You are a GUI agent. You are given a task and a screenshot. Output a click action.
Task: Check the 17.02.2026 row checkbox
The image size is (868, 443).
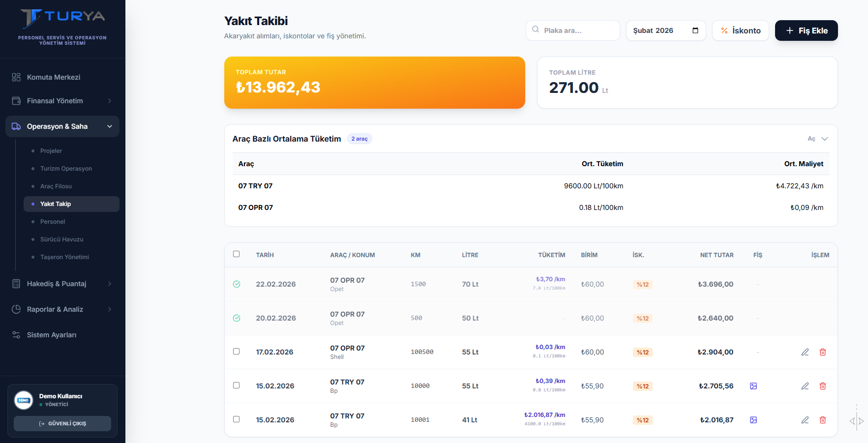(237, 352)
